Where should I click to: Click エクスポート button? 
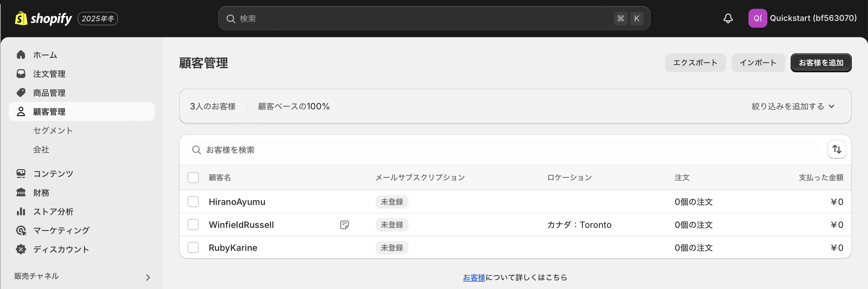point(695,63)
